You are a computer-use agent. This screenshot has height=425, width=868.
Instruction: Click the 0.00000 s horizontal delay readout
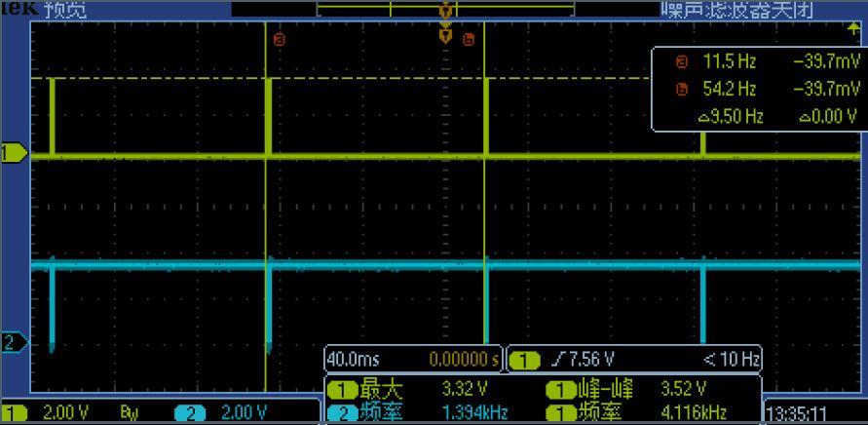(464, 360)
